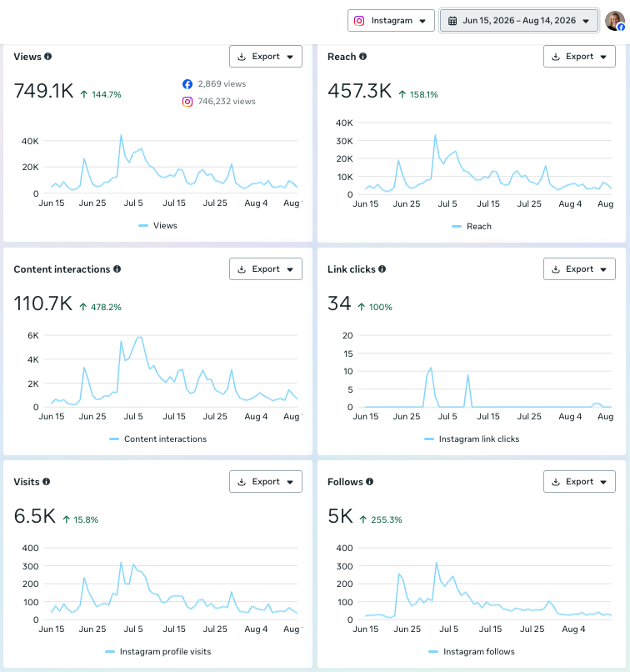Screen dimensions: 630x672
Task: Toggle the Content interactions legend series
Action: pos(157,439)
